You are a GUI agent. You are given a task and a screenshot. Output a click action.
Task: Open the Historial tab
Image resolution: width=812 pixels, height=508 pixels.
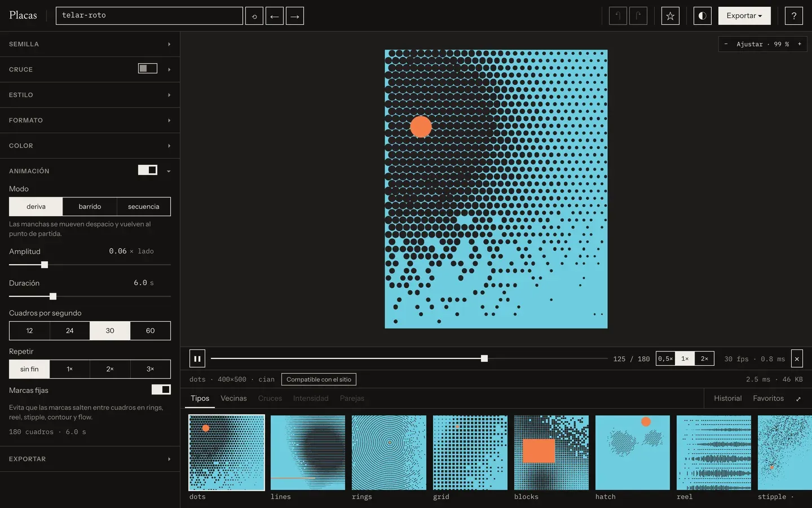pyautogui.click(x=727, y=398)
